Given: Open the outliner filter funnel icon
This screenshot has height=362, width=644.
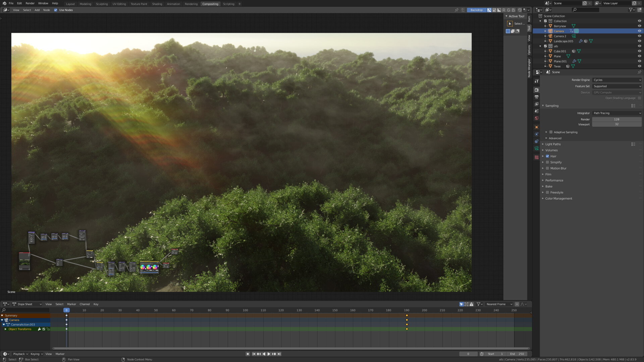Looking at the screenshot, I should pos(630,10).
